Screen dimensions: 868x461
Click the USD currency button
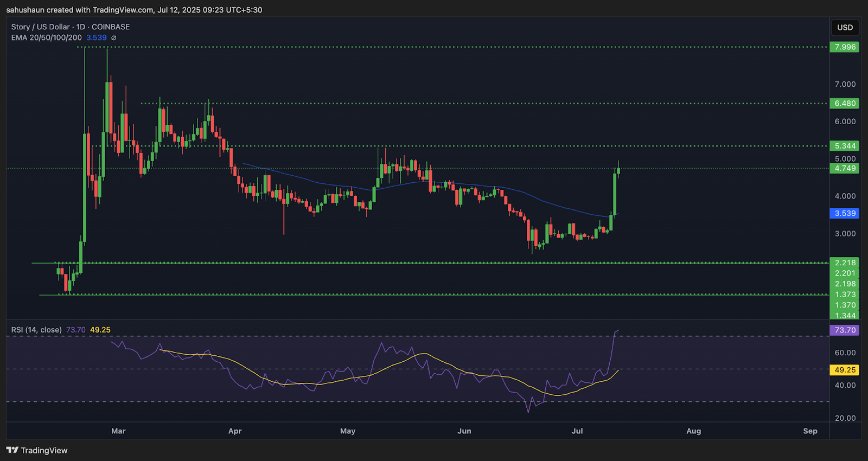point(845,27)
